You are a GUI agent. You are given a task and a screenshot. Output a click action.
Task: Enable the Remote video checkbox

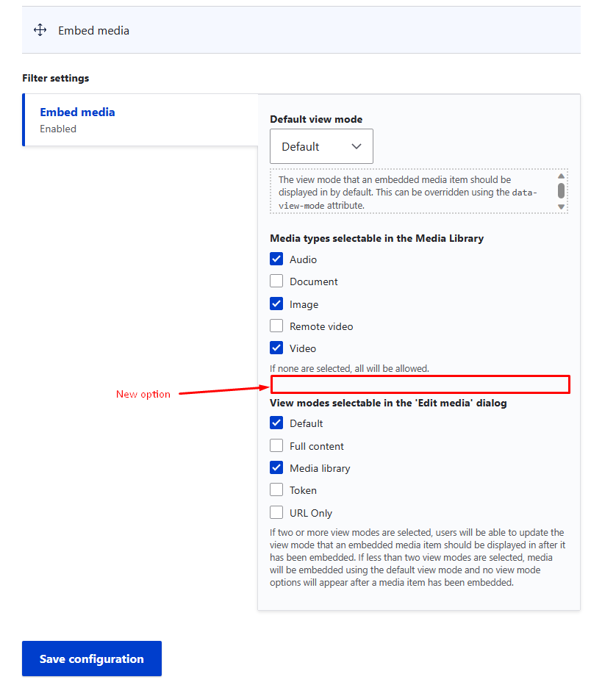[276, 326]
